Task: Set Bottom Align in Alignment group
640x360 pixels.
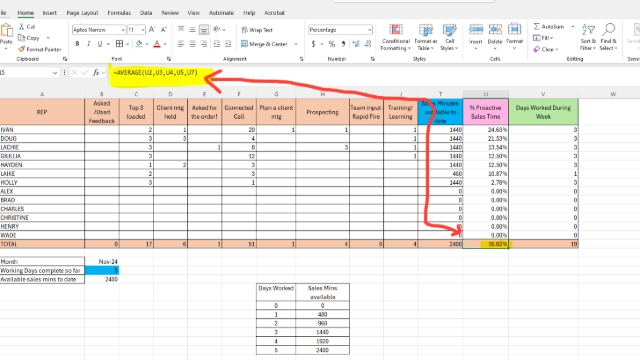Action: (x=204, y=29)
